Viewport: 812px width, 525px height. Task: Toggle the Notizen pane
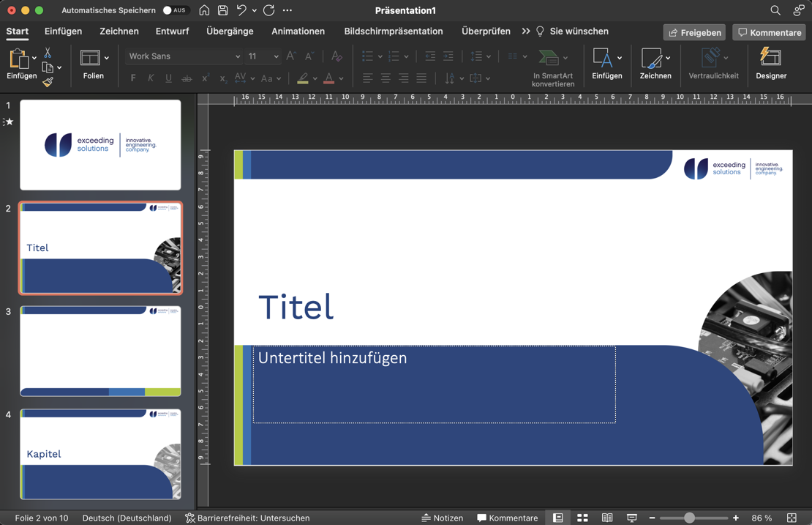[x=442, y=518]
